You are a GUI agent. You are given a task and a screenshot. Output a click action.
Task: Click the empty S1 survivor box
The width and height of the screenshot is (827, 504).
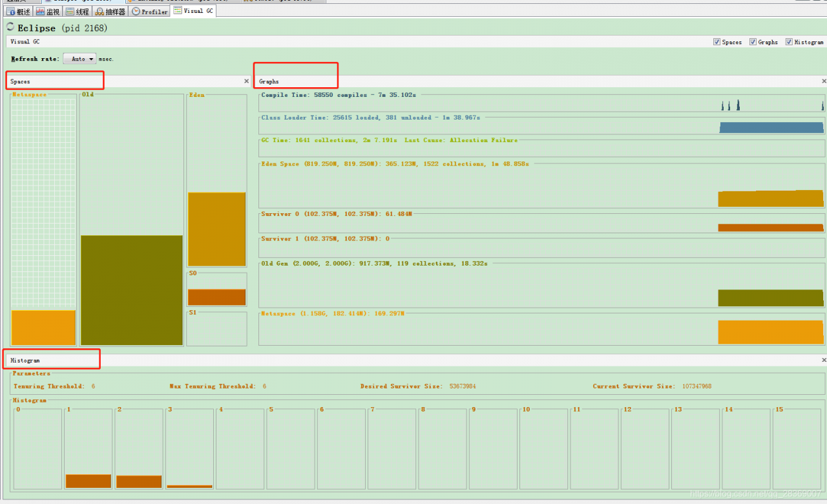click(x=217, y=329)
